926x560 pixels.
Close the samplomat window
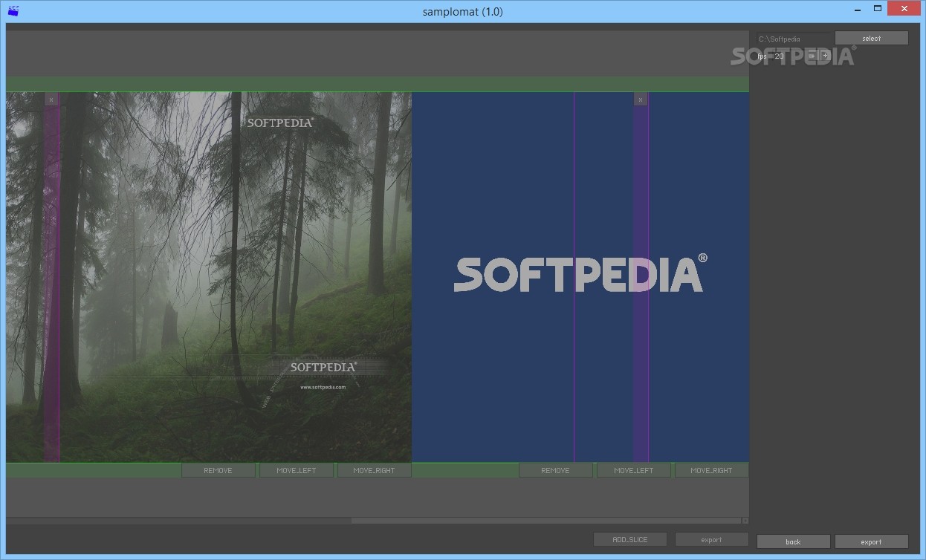[x=904, y=9]
